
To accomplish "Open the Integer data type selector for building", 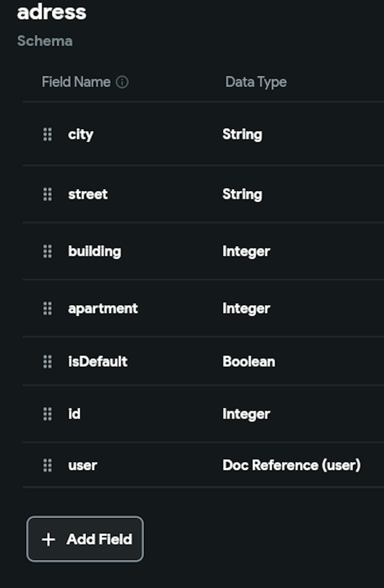I will point(246,251).
